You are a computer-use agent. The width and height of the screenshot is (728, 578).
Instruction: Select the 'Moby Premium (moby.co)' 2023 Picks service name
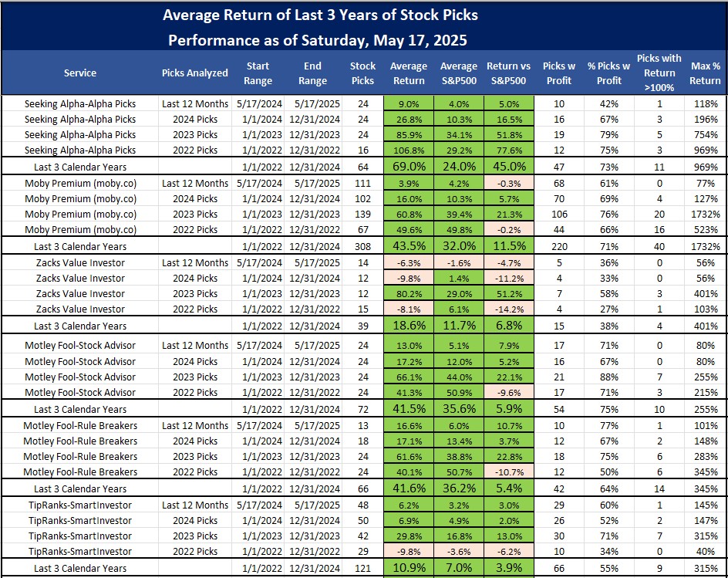click(80, 215)
